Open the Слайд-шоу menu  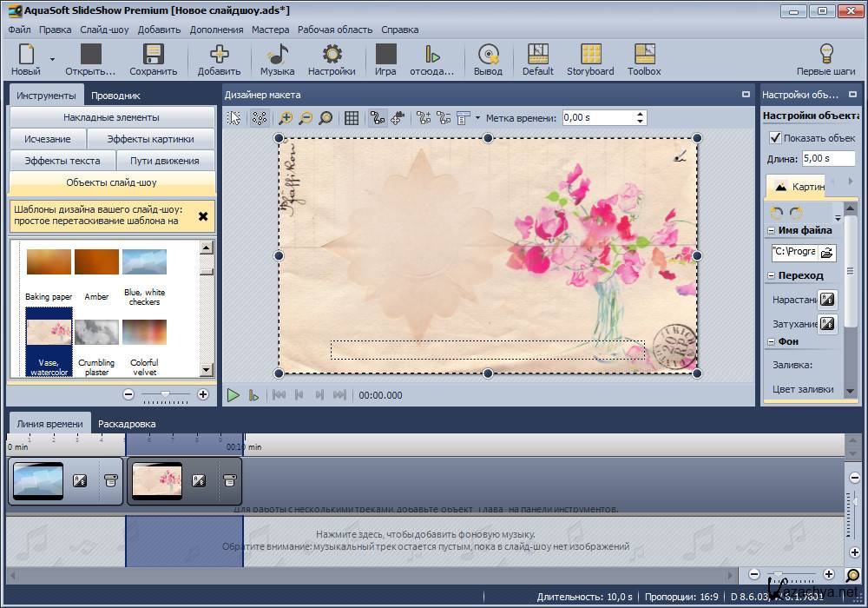(104, 30)
